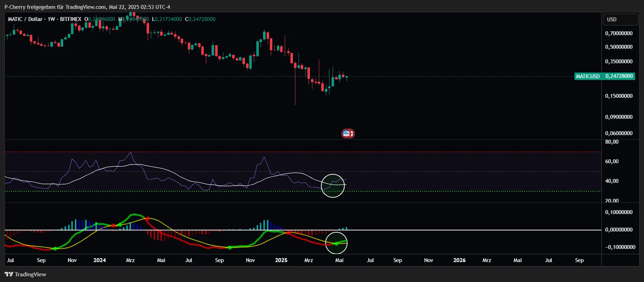This screenshot has height=282, width=644.
Task: Click the P-Cherry freigegeben für TradingView.com header
Action: [87, 7]
